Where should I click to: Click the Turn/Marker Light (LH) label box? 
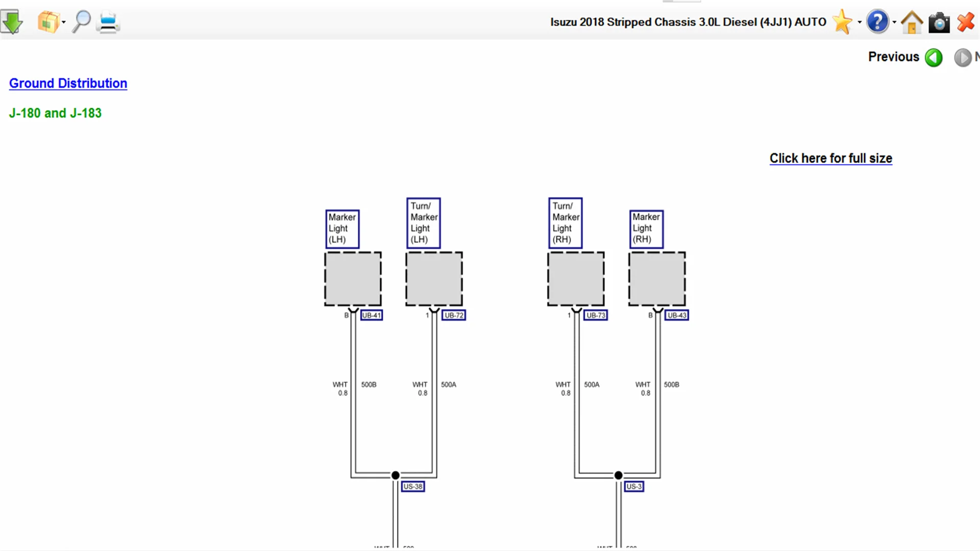[x=423, y=223]
